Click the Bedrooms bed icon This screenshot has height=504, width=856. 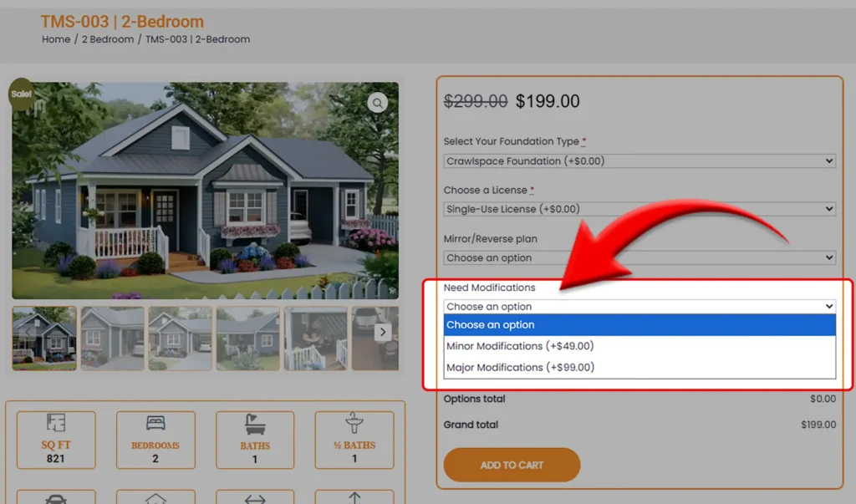pyautogui.click(x=155, y=423)
